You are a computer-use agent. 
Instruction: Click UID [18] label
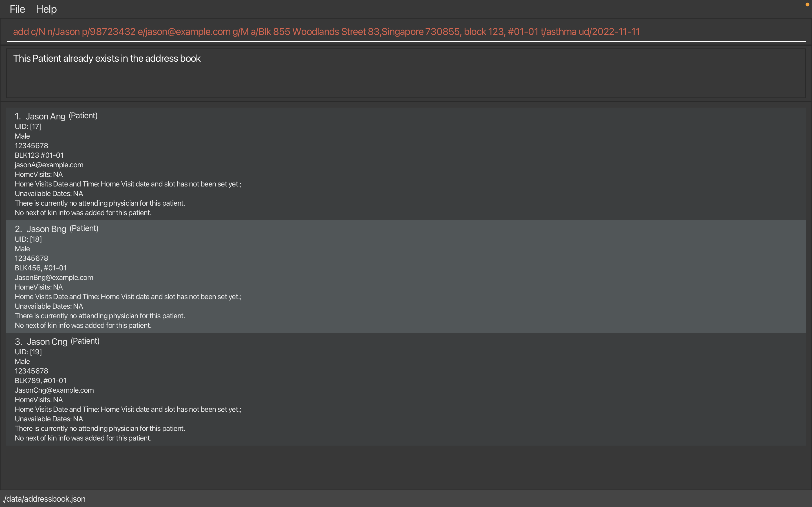28,239
